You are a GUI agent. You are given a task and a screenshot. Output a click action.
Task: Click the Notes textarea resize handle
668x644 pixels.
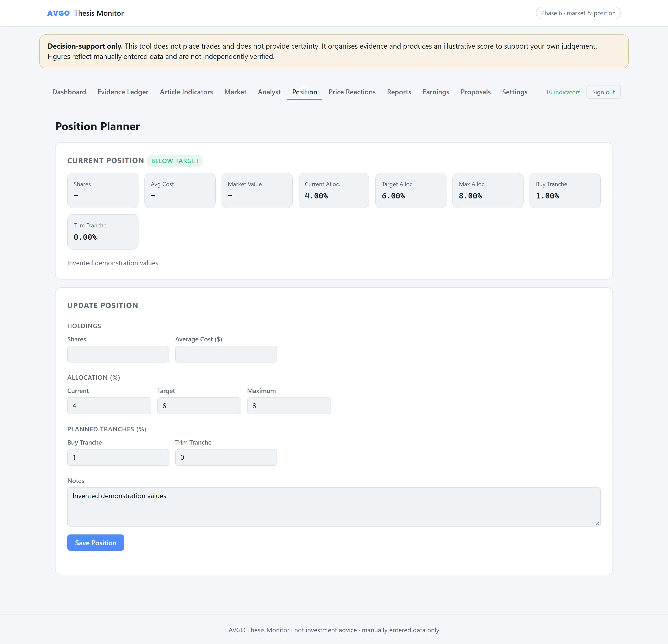pos(598,523)
